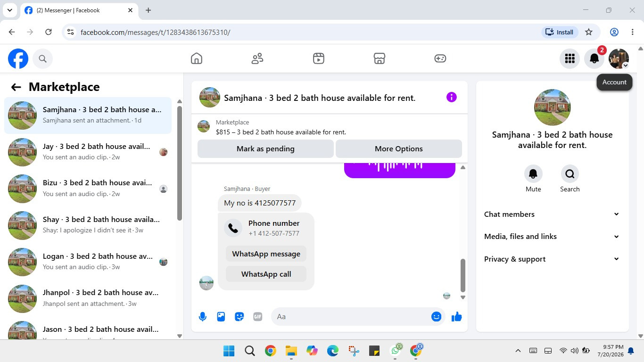The width and height of the screenshot is (644, 362).
Task: Click the chat messages scrollbar thumb
Action: coord(463,275)
